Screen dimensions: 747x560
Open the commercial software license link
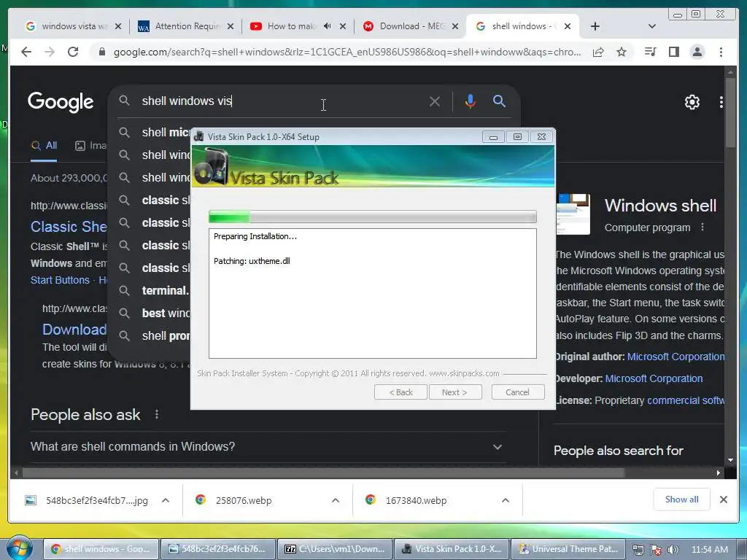click(686, 400)
